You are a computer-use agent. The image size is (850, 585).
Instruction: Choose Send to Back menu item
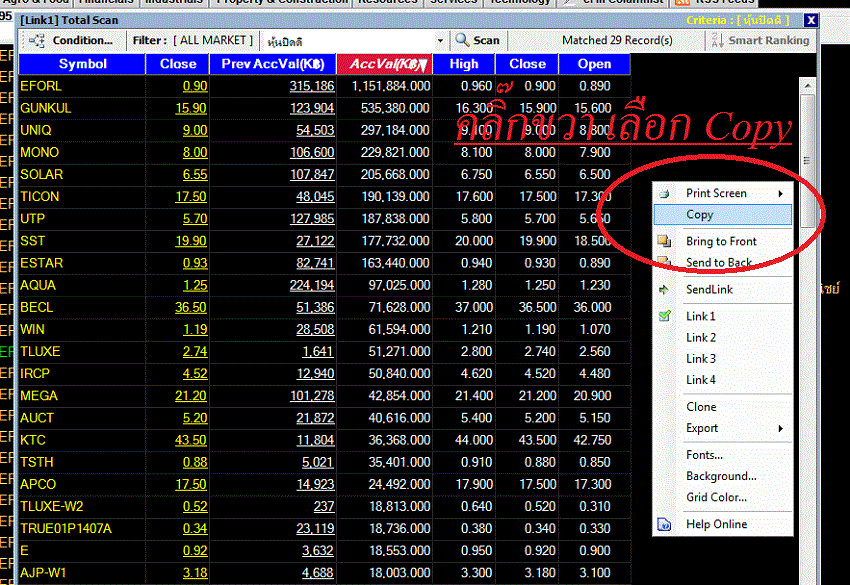click(x=719, y=262)
